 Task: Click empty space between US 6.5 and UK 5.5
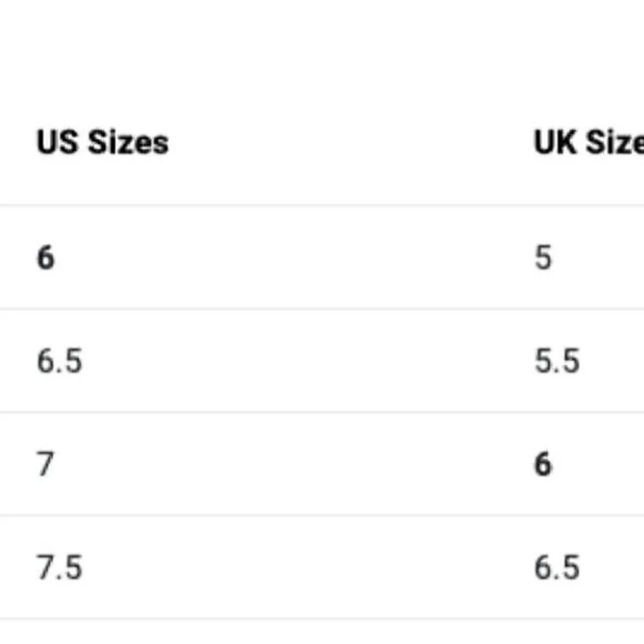click(308, 361)
